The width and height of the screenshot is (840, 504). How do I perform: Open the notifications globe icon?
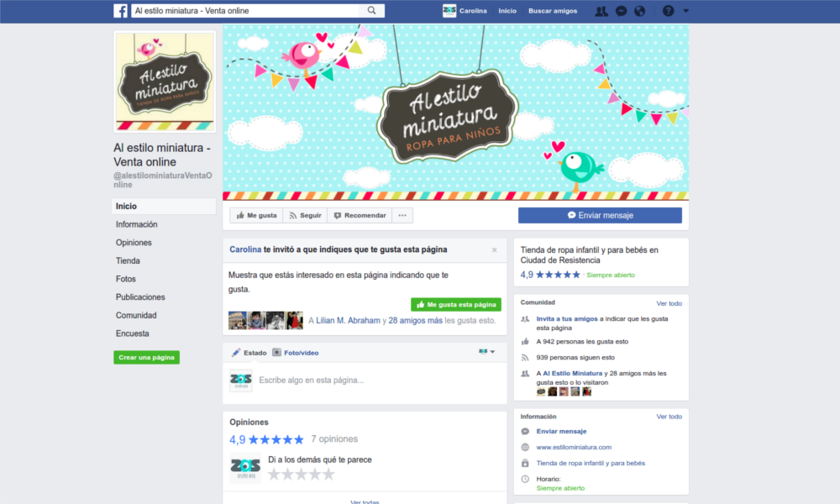640,11
